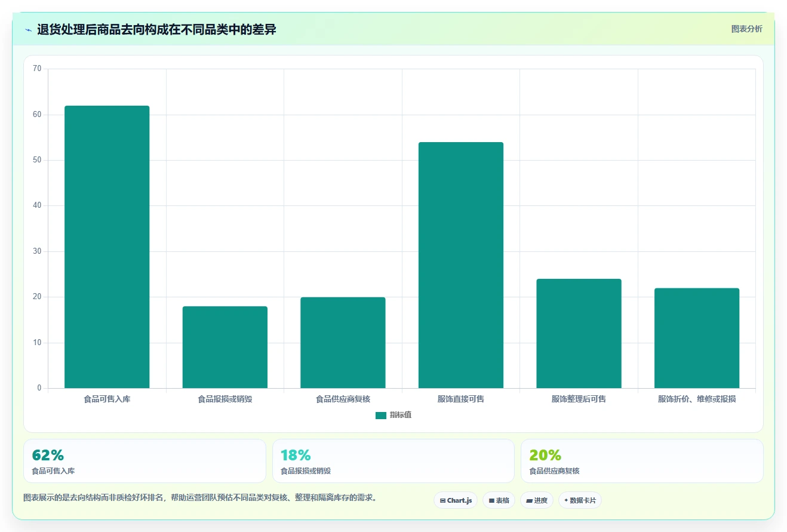Viewport: 787px width, 532px height.
Task: Click the 进度 tag chip
Action: pos(537,500)
